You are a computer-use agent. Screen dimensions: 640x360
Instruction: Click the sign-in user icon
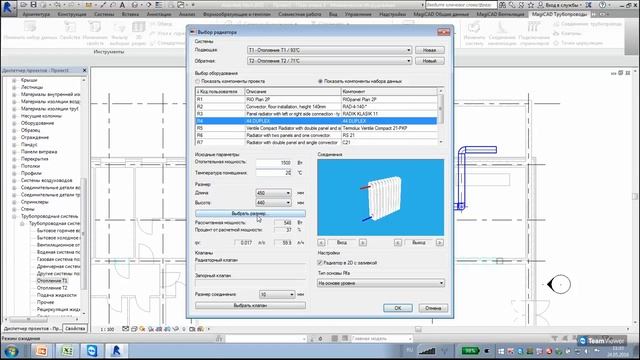pyautogui.click(x=541, y=5)
